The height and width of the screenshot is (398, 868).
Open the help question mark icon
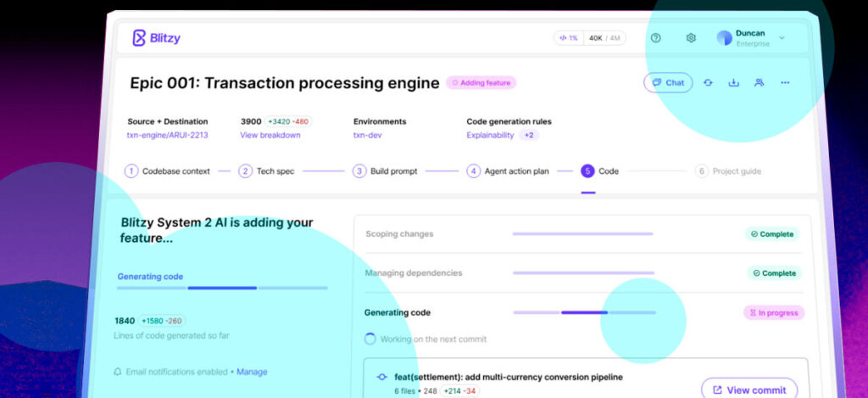click(656, 38)
